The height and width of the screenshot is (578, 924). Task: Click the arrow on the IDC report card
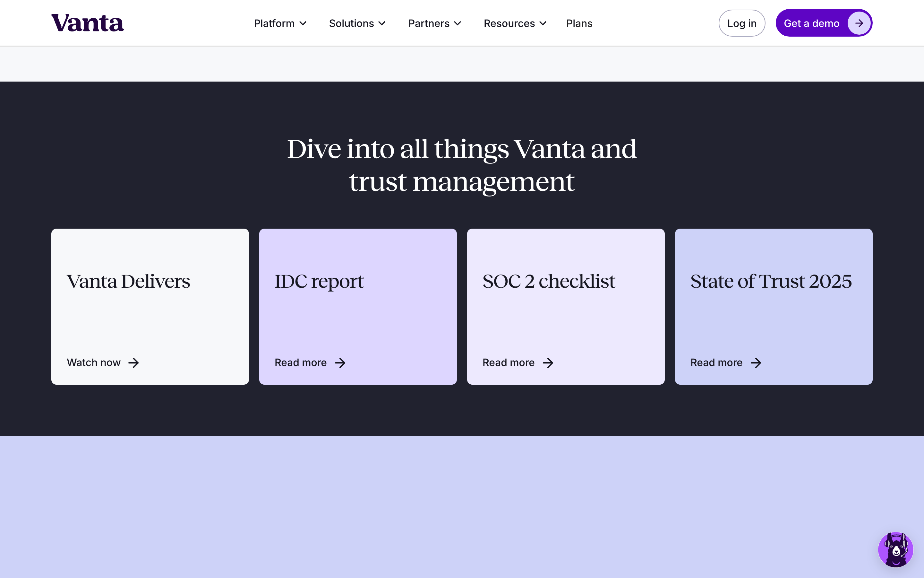click(x=340, y=363)
